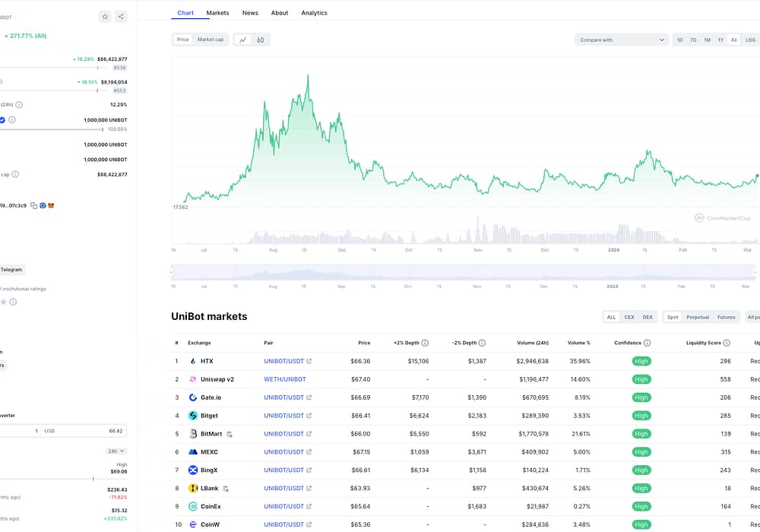Add UniBot to watchlist with star icon

pyautogui.click(x=105, y=17)
